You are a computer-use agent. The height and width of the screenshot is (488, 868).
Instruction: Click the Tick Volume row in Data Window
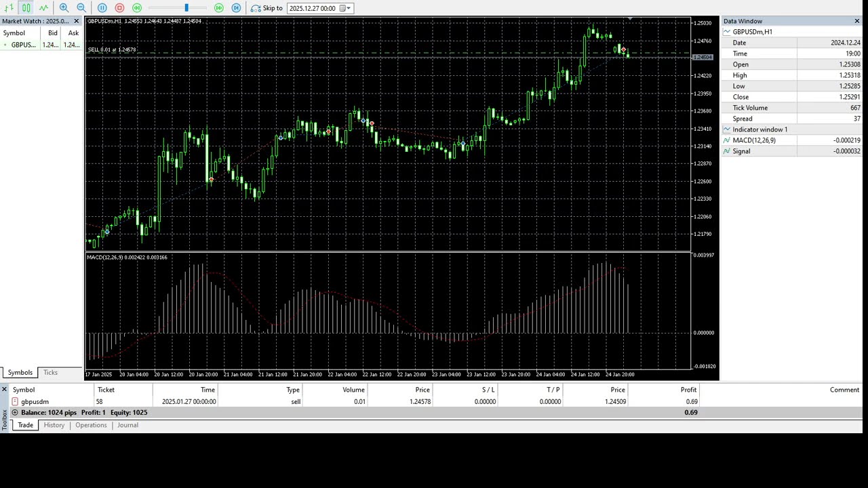(x=791, y=108)
